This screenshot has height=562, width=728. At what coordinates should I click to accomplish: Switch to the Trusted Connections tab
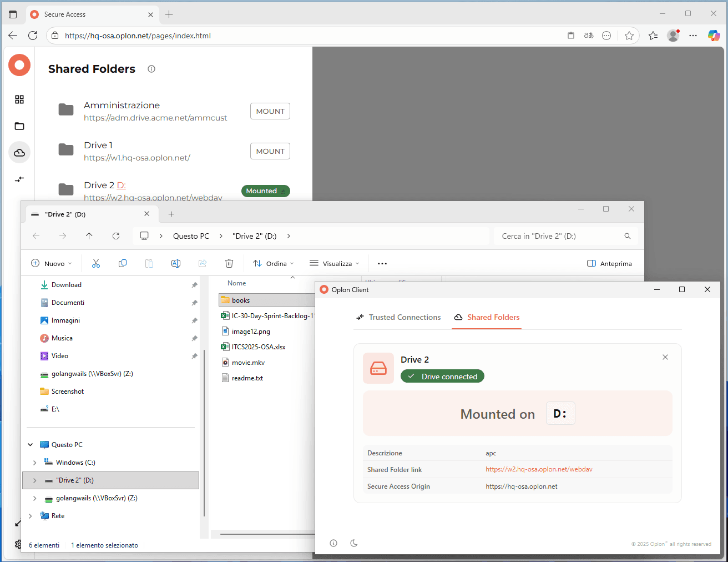pos(398,317)
